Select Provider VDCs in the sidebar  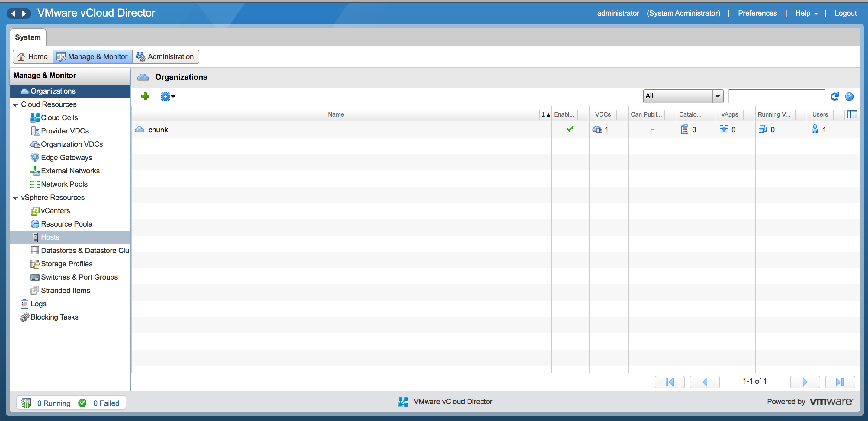coord(65,131)
